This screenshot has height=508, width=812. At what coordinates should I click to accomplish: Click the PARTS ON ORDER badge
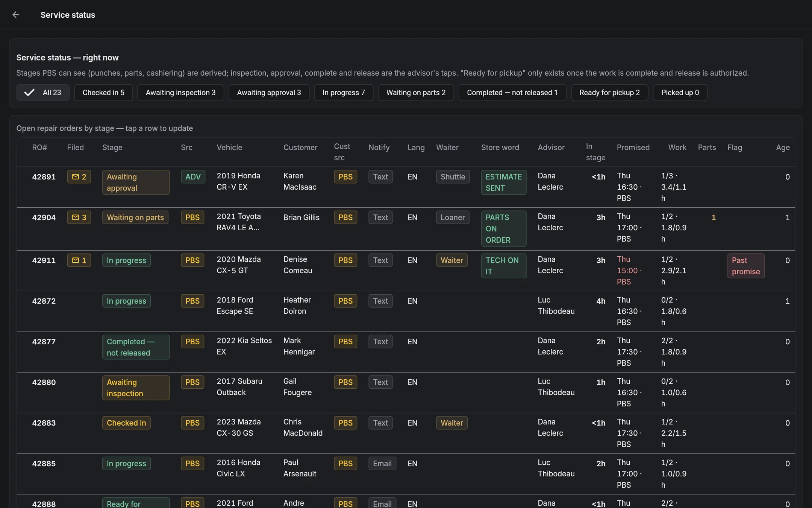[x=504, y=229]
